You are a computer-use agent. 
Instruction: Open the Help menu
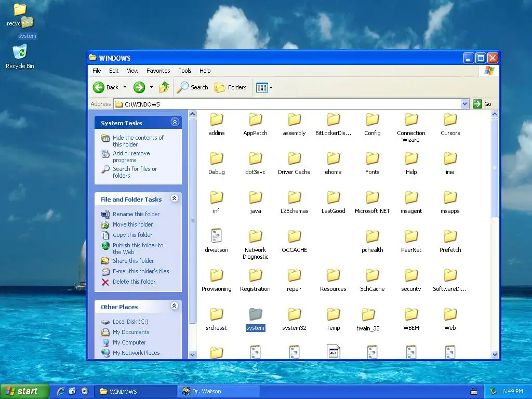205,71
